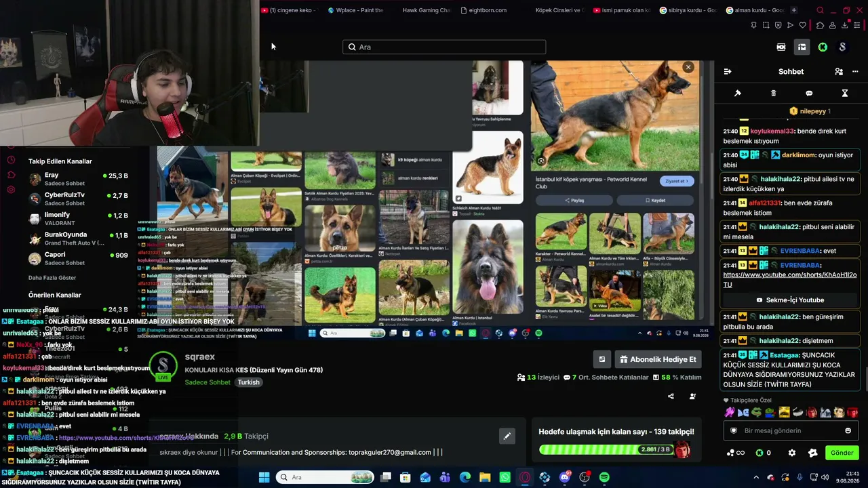Click the channel layout icon beside Abonelik
The image size is (868, 488).
(601, 359)
